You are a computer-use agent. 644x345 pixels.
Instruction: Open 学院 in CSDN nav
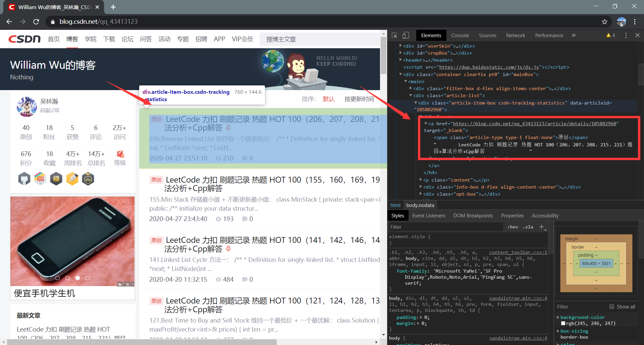(x=91, y=39)
